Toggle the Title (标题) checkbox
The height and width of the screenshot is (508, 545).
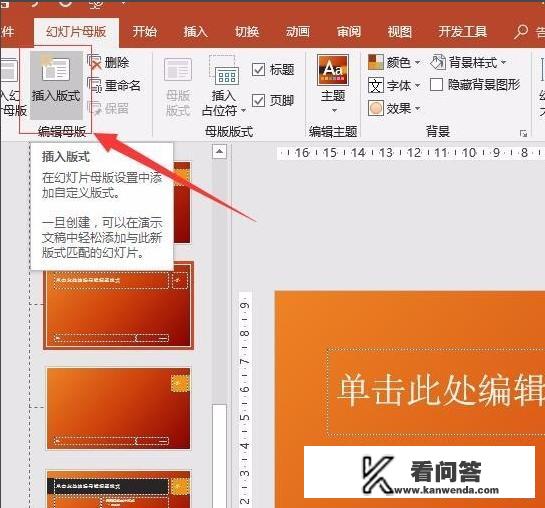click(258, 69)
